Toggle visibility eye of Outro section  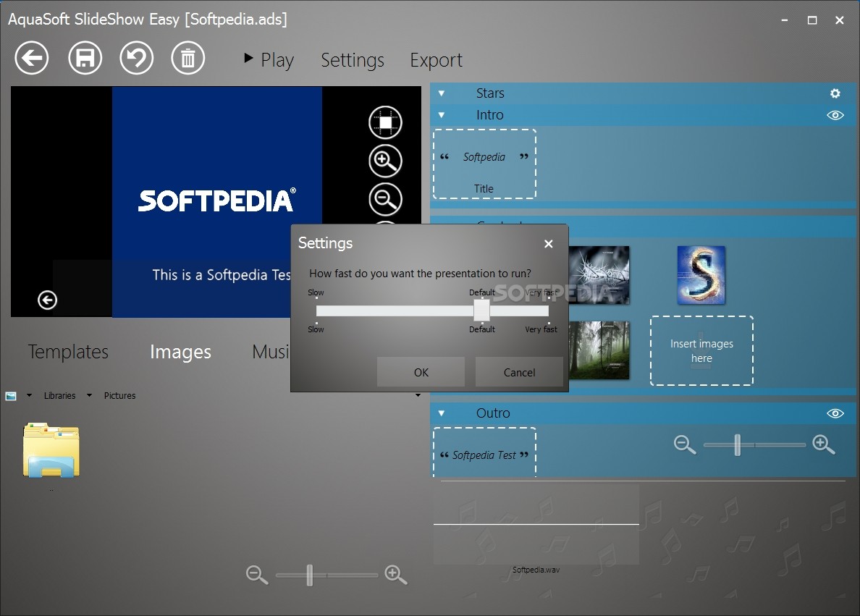pyautogui.click(x=835, y=413)
